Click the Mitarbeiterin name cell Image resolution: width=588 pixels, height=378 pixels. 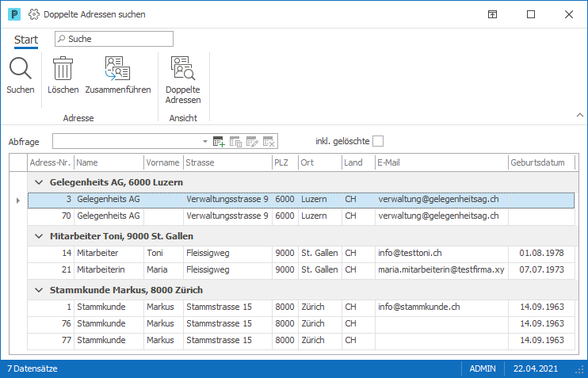click(x=109, y=269)
